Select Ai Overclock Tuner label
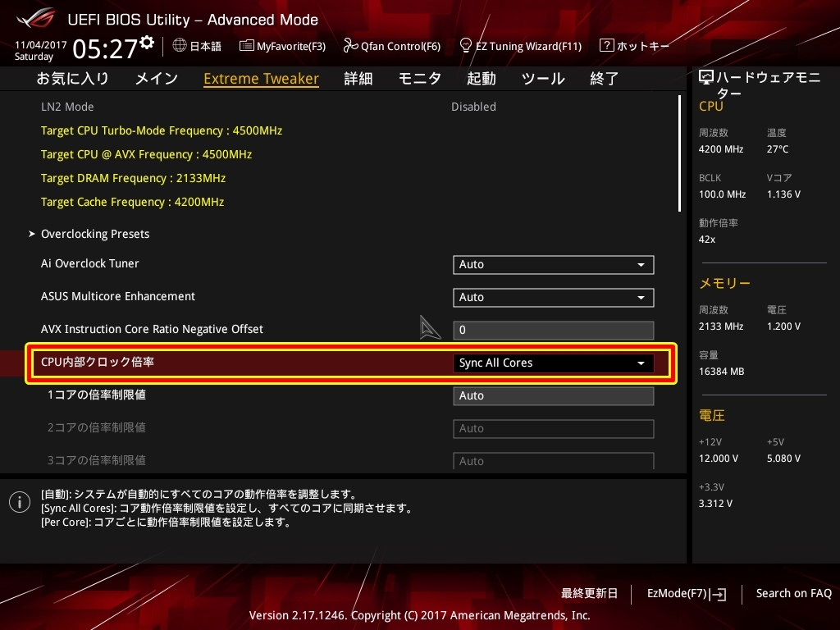Screen dimensions: 840x630 pos(90,263)
